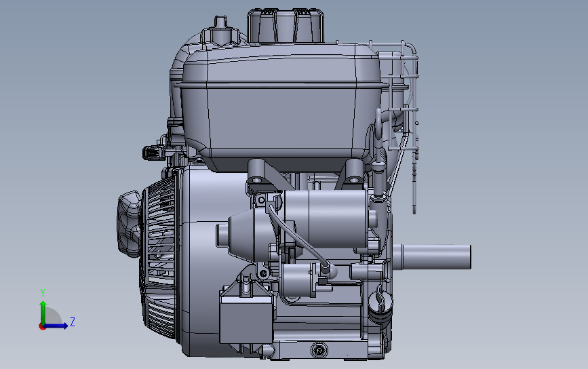The width and height of the screenshot is (588, 369).
Task: Select the curved starter cable
Action: [297, 236]
